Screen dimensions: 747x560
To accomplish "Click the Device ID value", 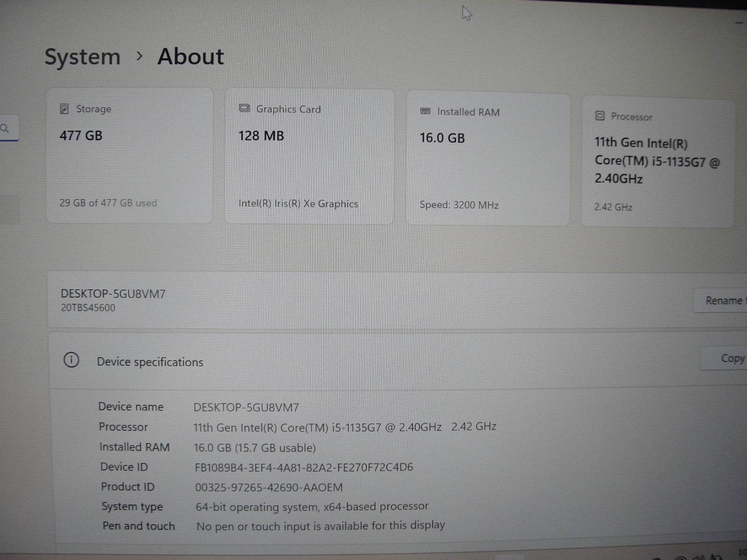I will [304, 466].
